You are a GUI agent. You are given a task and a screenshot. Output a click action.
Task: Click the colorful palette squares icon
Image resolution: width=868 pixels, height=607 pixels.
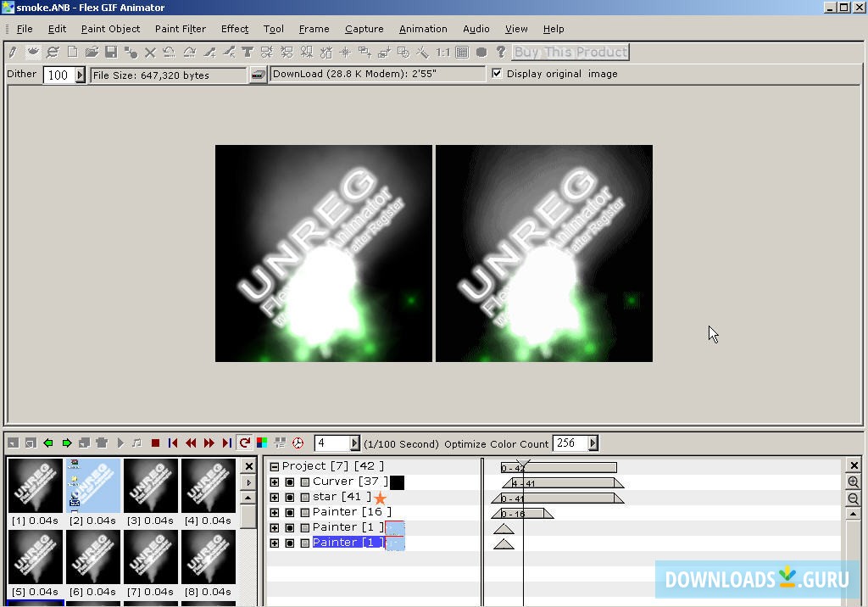pyautogui.click(x=262, y=443)
